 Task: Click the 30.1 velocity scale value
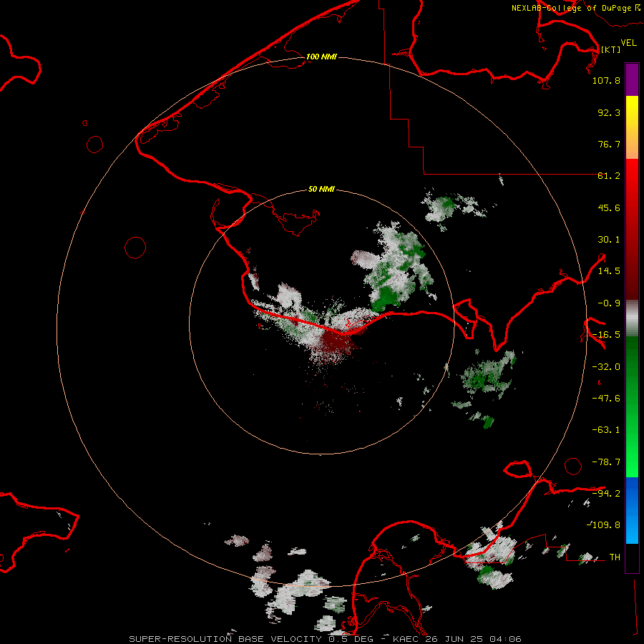609,240
